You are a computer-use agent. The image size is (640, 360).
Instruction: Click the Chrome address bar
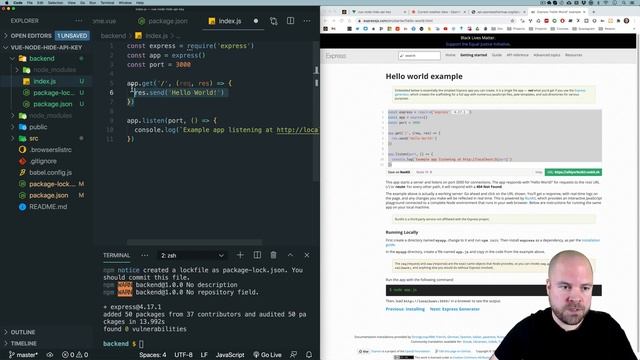pyautogui.click(x=433, y=20)
